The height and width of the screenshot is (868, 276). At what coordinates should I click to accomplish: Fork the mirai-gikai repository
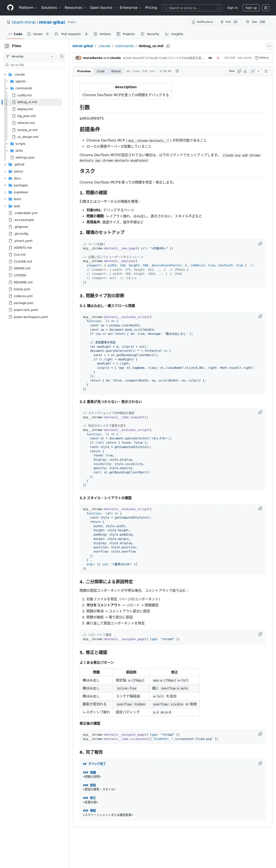coord(229,22)
